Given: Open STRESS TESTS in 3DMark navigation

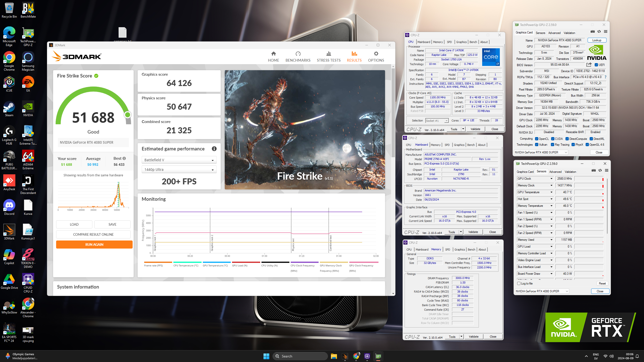Looking at the screenshot, I should 328,57.
